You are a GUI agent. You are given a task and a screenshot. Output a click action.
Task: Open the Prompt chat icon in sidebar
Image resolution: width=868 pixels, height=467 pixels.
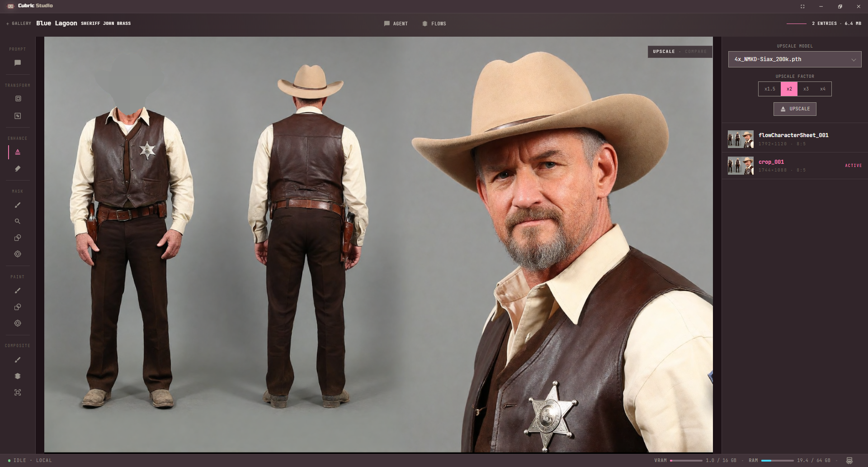18,63
